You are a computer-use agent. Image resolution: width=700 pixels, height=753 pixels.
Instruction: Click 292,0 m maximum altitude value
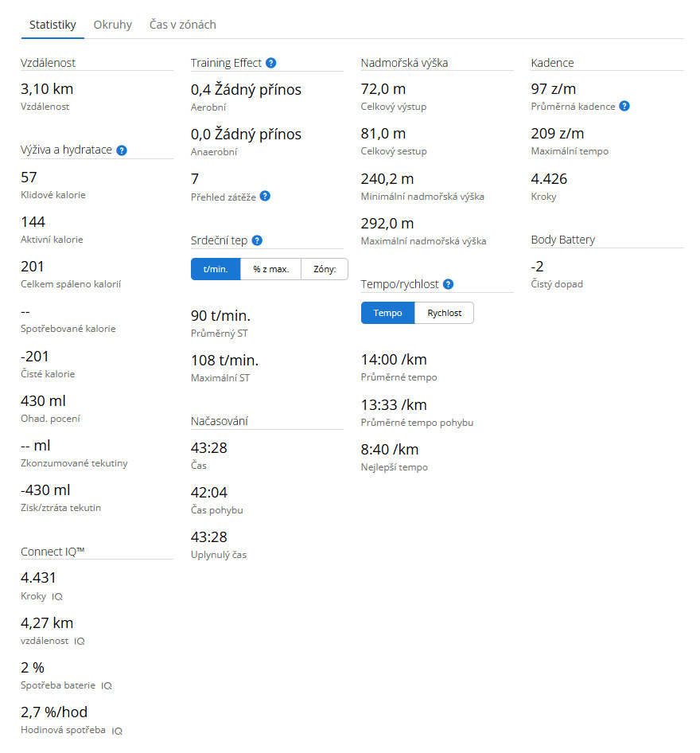pos(387,224)
